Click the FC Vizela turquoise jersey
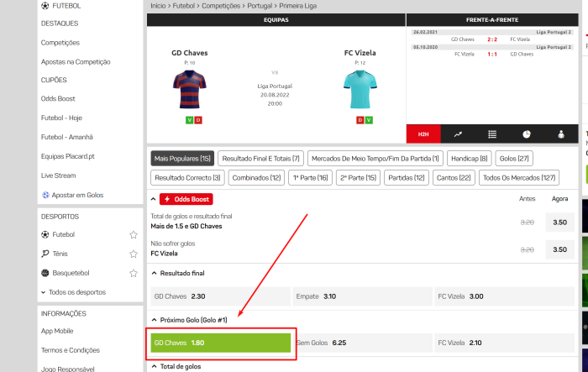588x372 pixels. (360, 90)
